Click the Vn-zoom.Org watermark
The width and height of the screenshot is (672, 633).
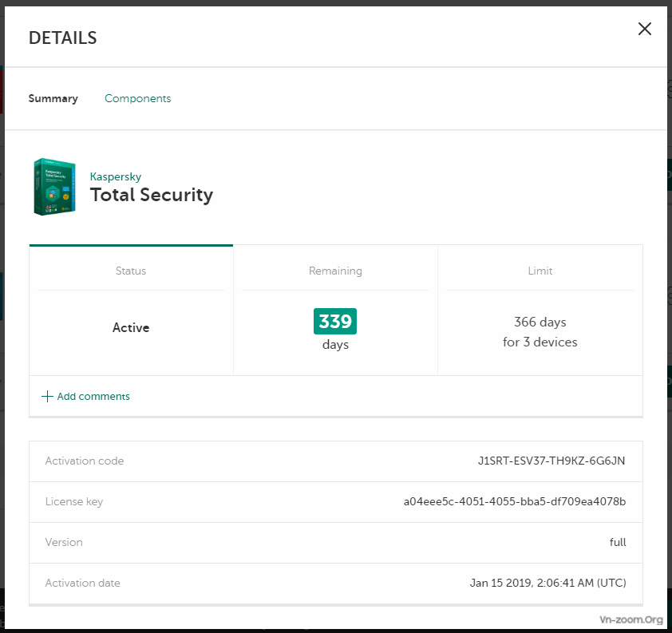tap(631, 620)
